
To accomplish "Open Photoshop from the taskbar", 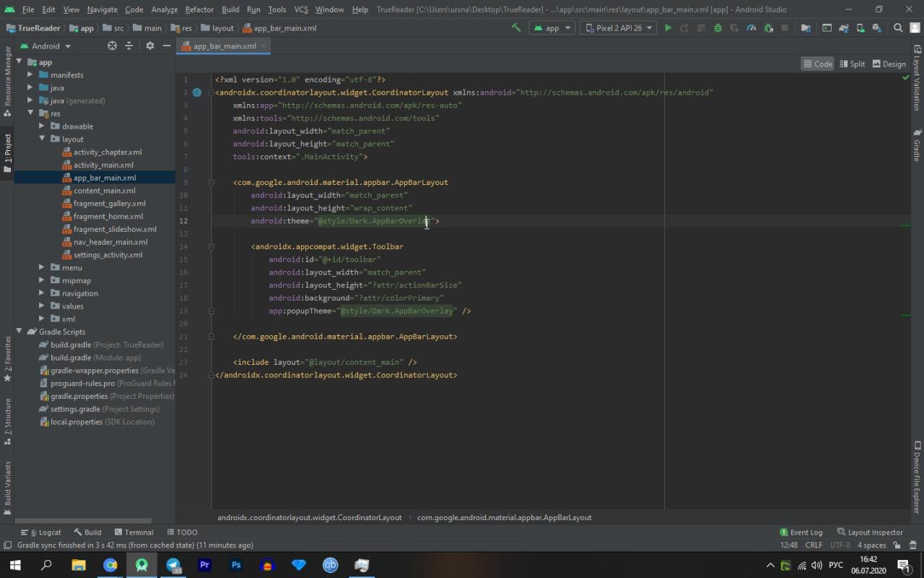I will click(x=236, y=565).
